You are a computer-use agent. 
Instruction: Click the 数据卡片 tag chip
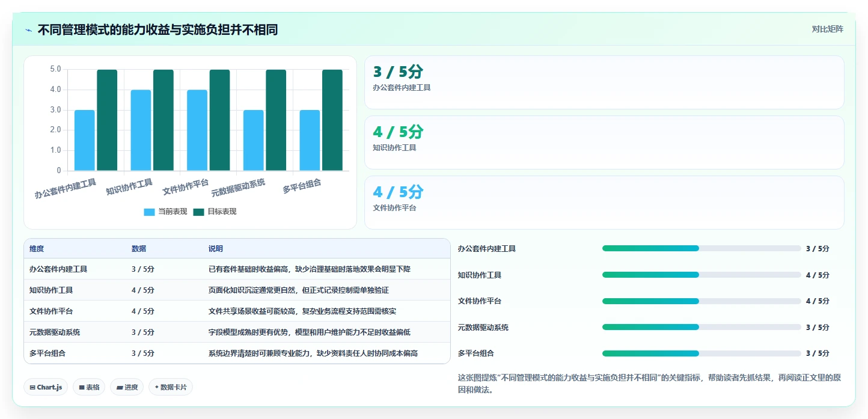171,387
